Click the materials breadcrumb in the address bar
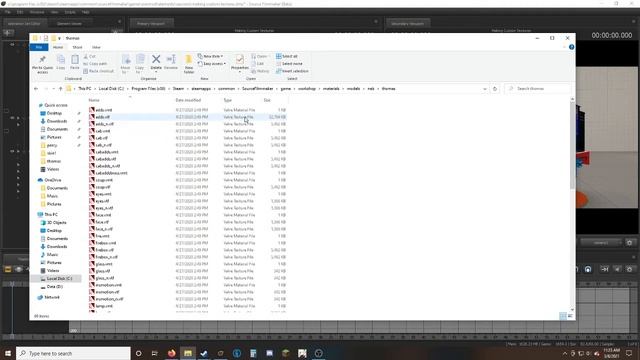640x360 pixels. pyautogui.click(x=331, y=89)
